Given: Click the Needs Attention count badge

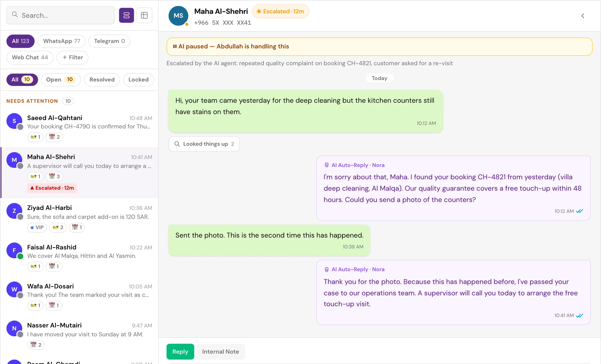Looking at the screenshot, I should tap(68, 101).
